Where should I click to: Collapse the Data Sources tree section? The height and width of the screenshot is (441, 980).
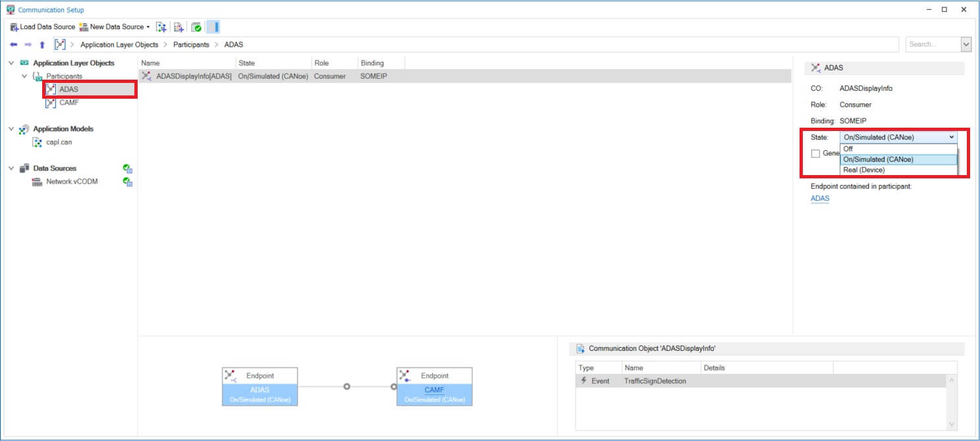tap(11, 169)
